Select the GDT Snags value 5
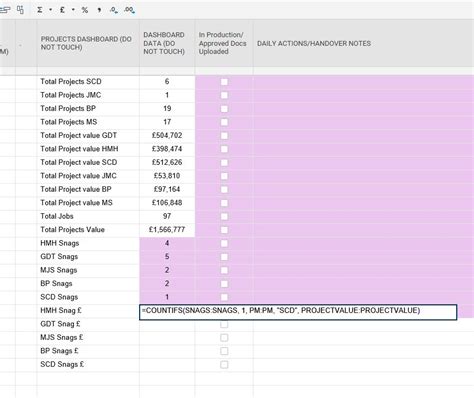Viewport: 474px width, 398px height. [167, 257]
